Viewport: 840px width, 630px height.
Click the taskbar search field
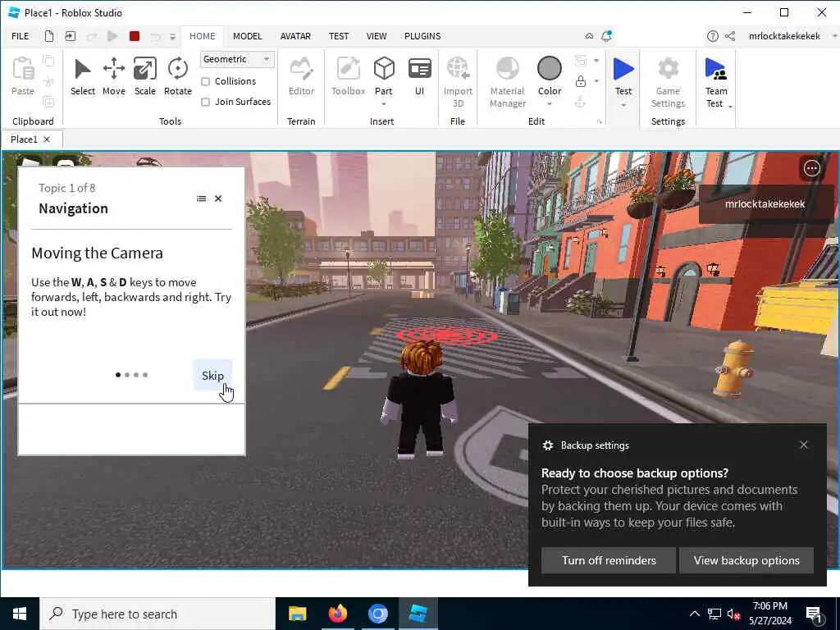pos(157,614)
